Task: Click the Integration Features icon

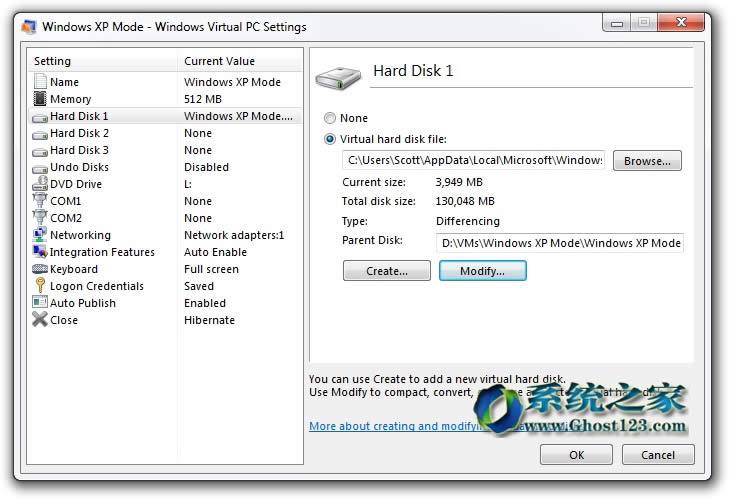Action: (x=40, y=252)
